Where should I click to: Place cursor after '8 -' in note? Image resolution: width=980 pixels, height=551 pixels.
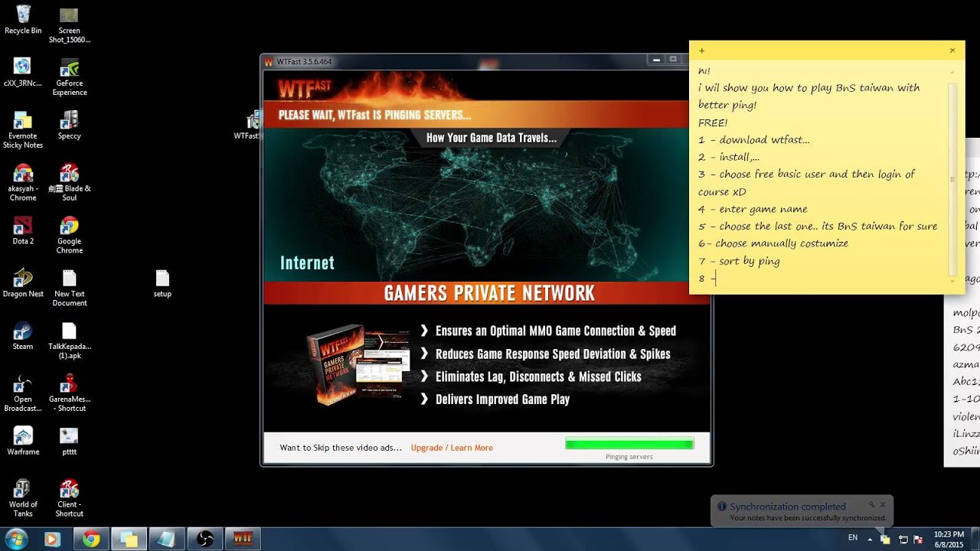716,279
